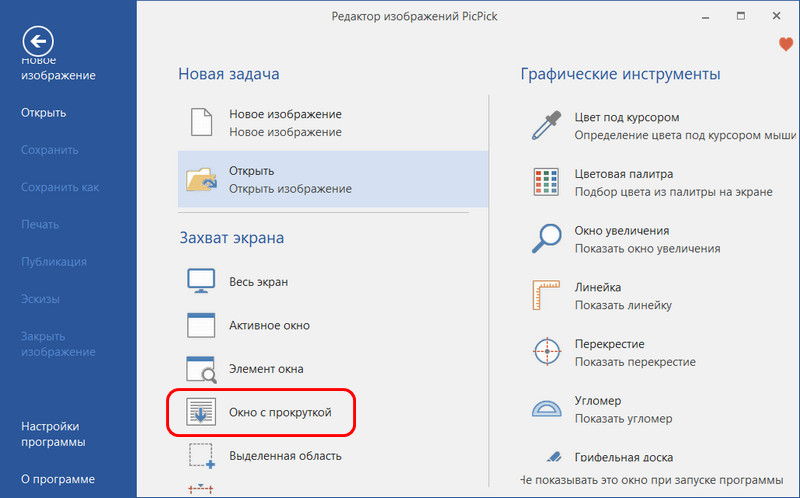This screenshot has height=498, width=800.
Task: Launch Окно увеличения tool
Action: click(621, 231)
